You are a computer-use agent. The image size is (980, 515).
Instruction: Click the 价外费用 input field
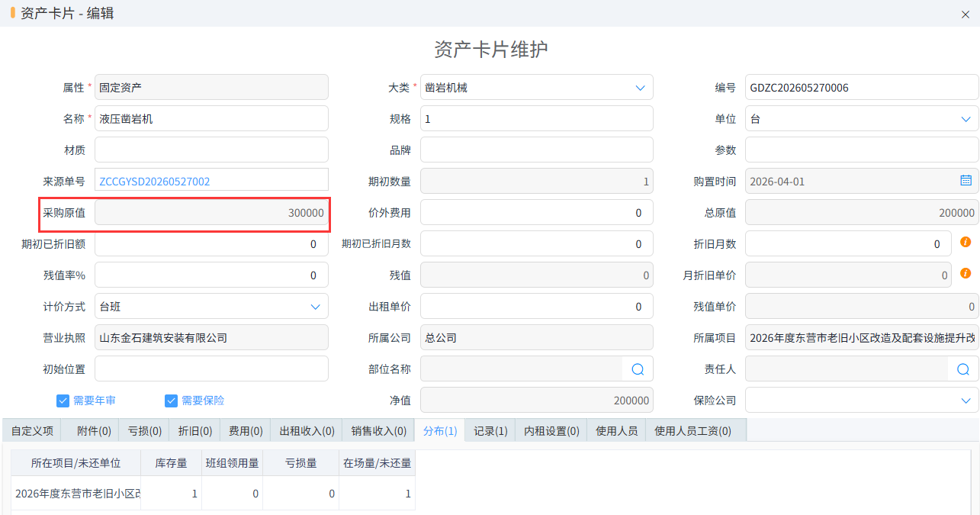tap(537, 213)
